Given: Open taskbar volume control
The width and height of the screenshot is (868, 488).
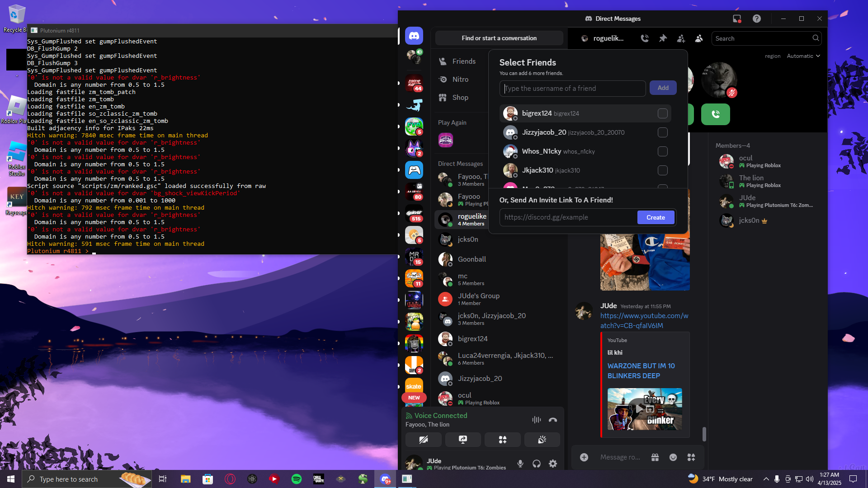Looking at the screenshot, I should [x=810, y=479].
